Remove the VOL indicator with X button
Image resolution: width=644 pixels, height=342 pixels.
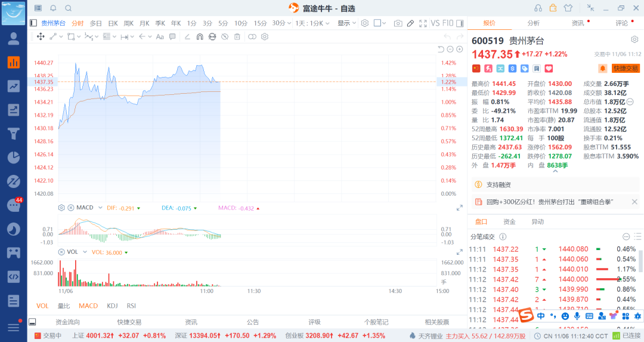tap(61, 252)
